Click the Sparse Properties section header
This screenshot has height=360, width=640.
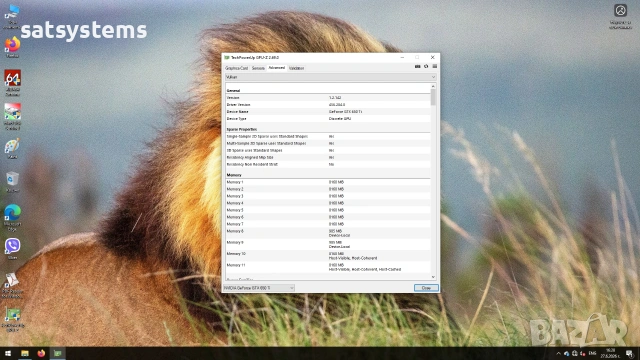(242, 129)
